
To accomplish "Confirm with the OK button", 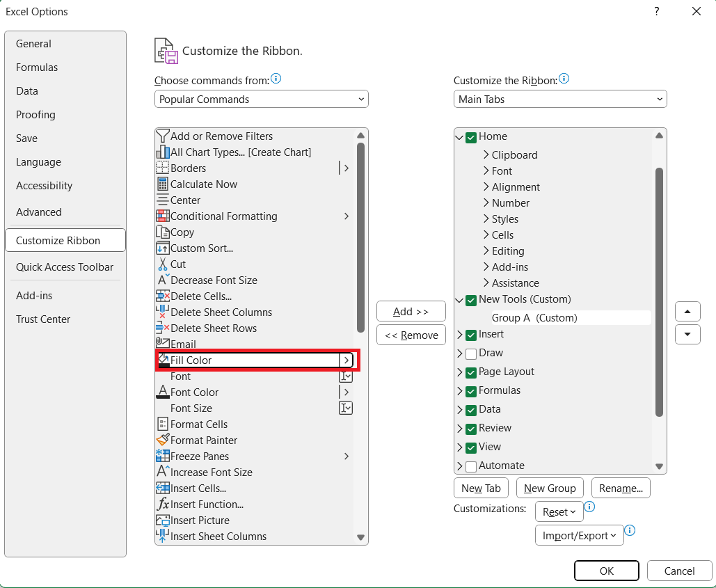I will [607, 571].
